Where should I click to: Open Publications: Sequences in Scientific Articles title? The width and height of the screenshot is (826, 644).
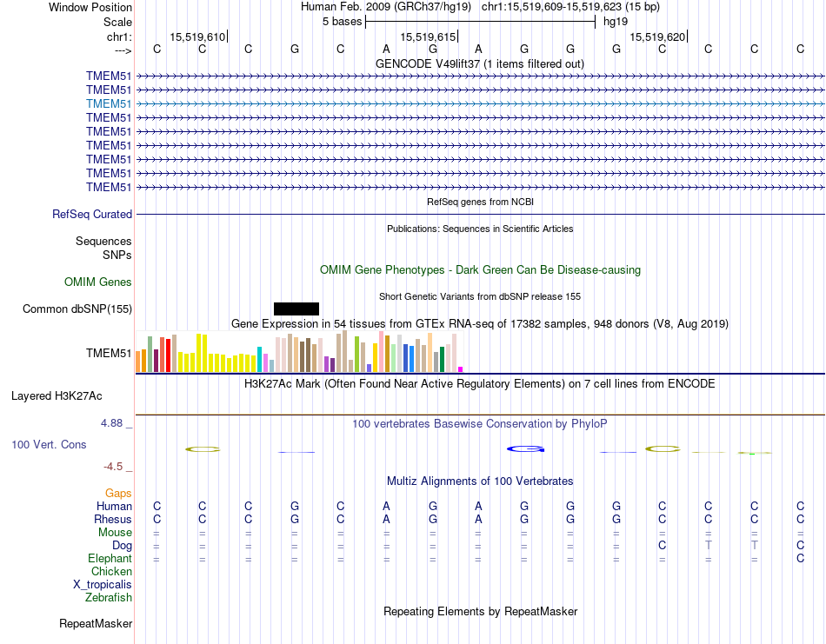click(480, 229)
